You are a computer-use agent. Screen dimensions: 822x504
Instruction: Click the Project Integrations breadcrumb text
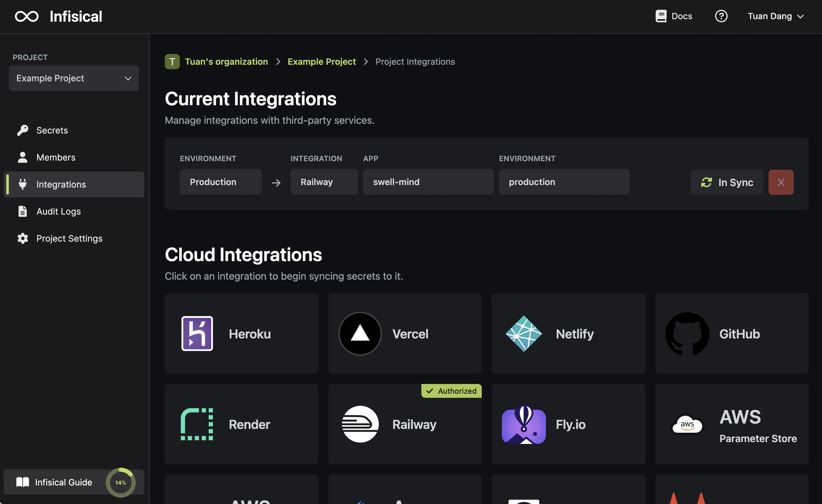[x=415, y=62]
